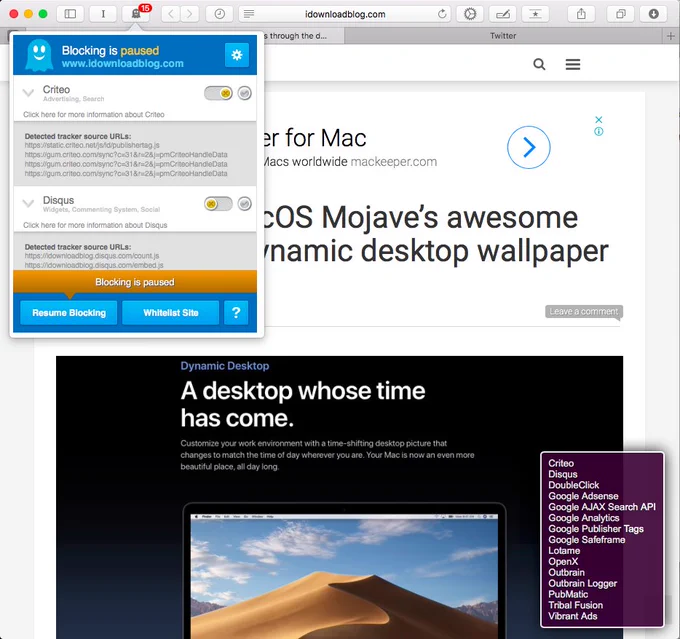The image size is (680, 639).
Task: Click the Dynamic Desktop article image
Action: 340,497
